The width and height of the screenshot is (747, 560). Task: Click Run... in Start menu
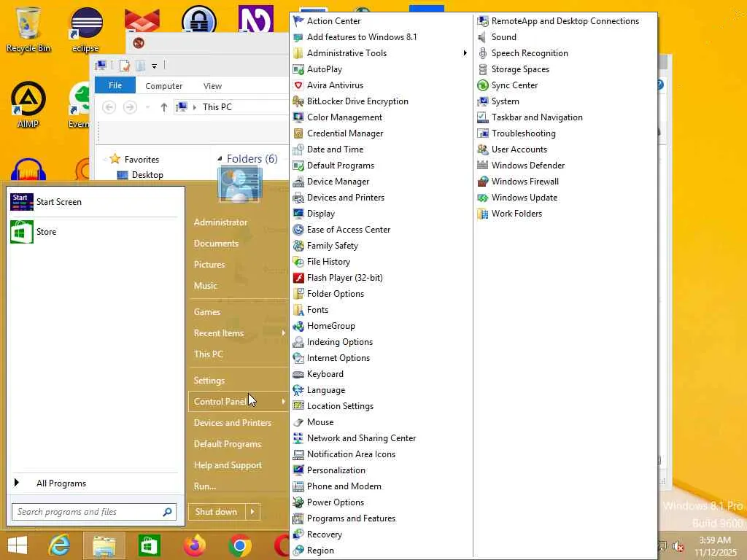(x=205, y=486)
